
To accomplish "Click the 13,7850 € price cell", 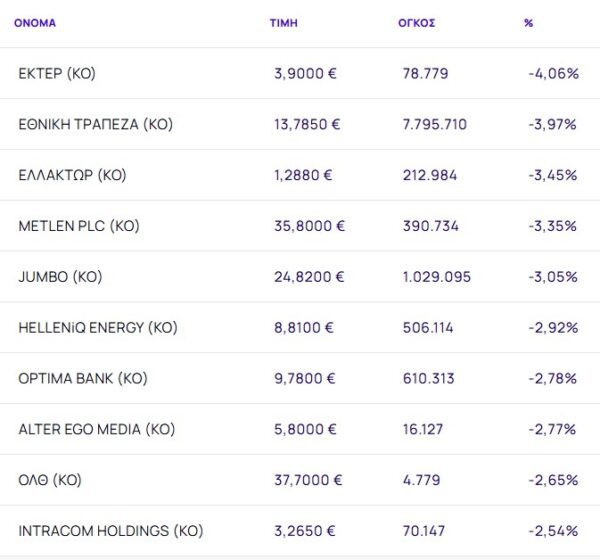I will [307, 124].
